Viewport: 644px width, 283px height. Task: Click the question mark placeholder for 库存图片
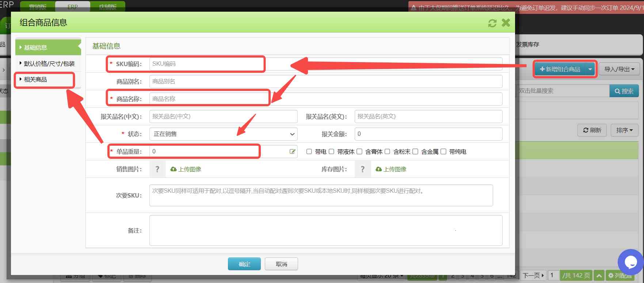(362, 169)
